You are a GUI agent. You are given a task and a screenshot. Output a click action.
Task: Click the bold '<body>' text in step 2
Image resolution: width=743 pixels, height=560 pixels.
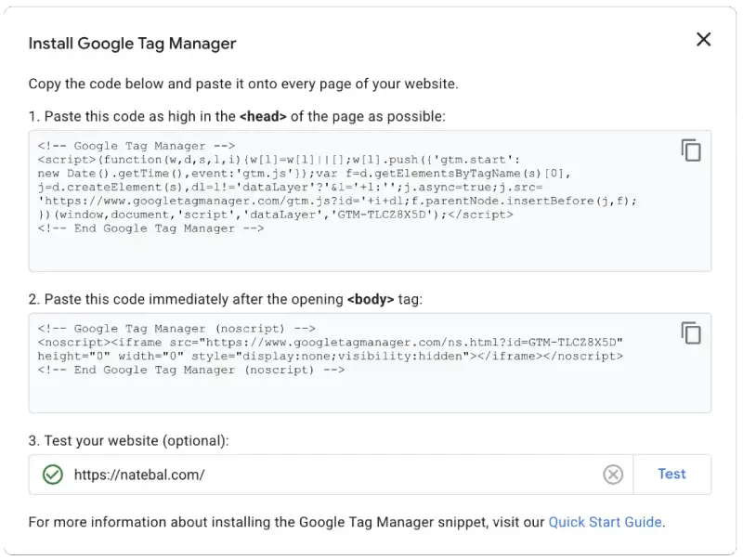point(371,299)
